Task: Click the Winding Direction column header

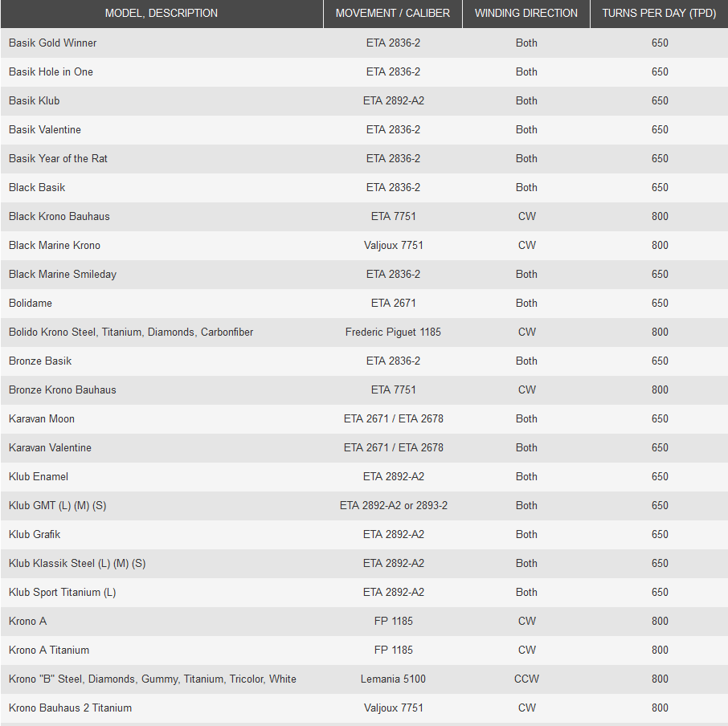Action: pos(526,14)
